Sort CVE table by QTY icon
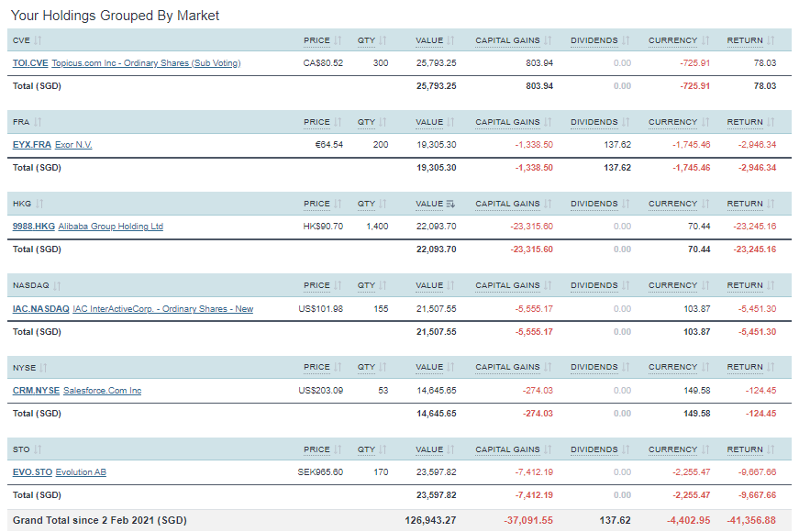Screen dimensions: 799x532 [x=383, y=40]
